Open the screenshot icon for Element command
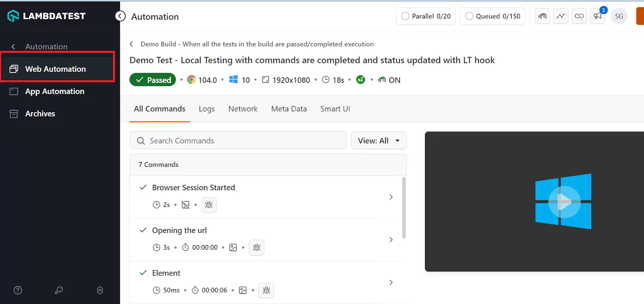Viewport: 644px width, 304px height. coord(243,290)
